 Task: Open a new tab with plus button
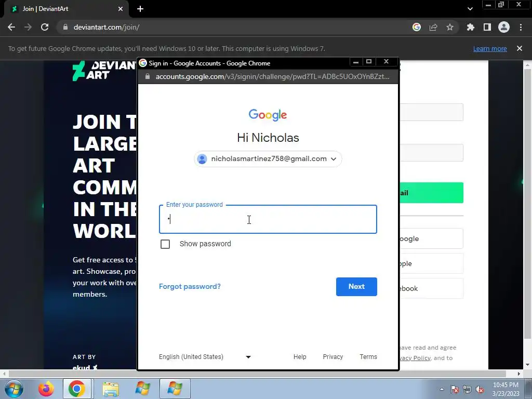[x=140, y=9]
